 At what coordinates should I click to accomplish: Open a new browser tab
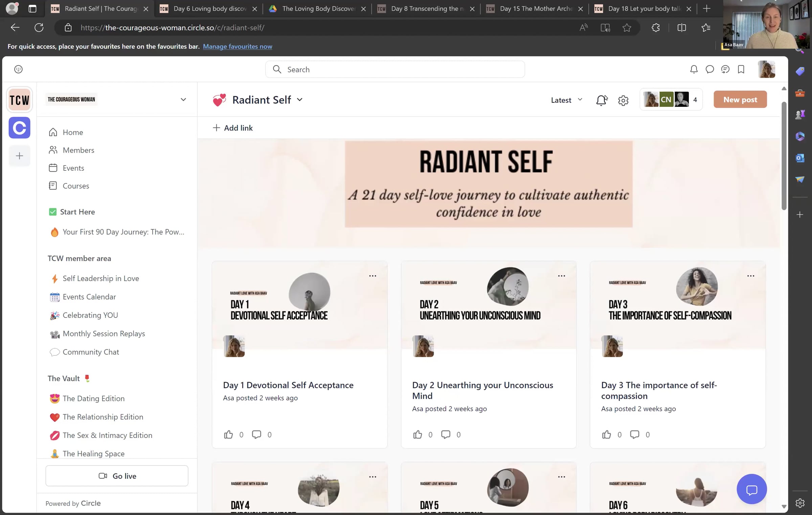click(706, 9)
